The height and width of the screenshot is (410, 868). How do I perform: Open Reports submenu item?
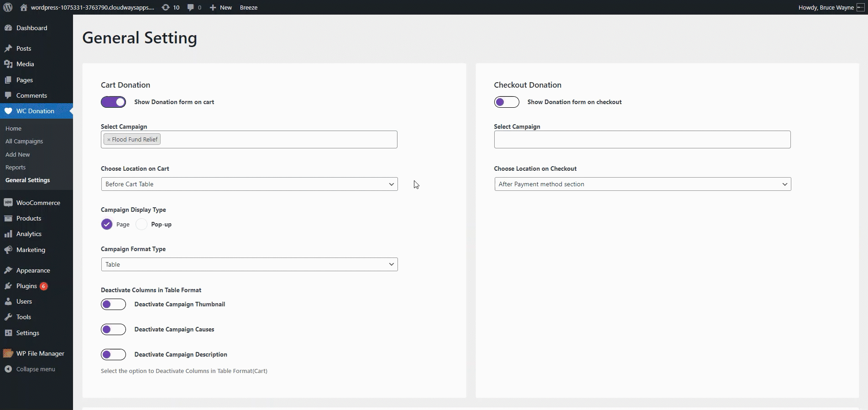point(16,168)
